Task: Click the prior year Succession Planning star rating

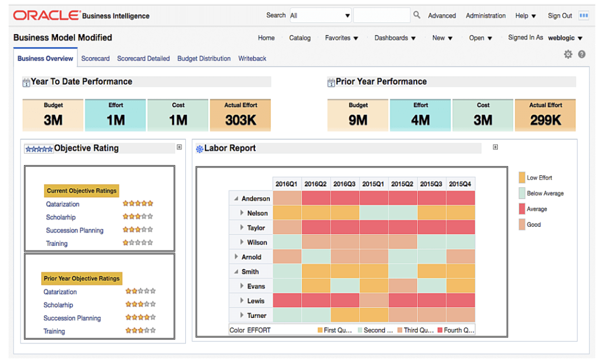Action: coord(141,317)
